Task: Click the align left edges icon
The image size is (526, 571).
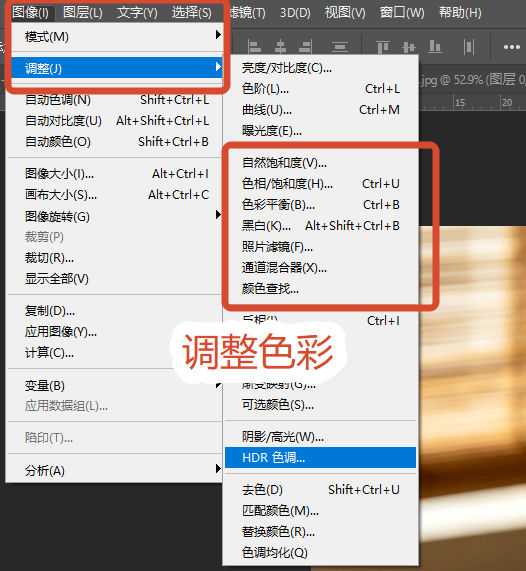Action: (254, 47)
